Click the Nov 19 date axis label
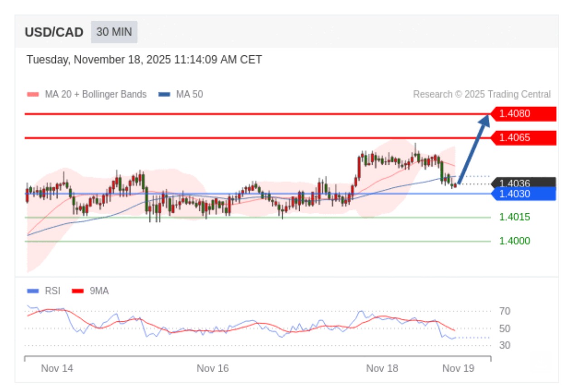 tap(458, 368)
